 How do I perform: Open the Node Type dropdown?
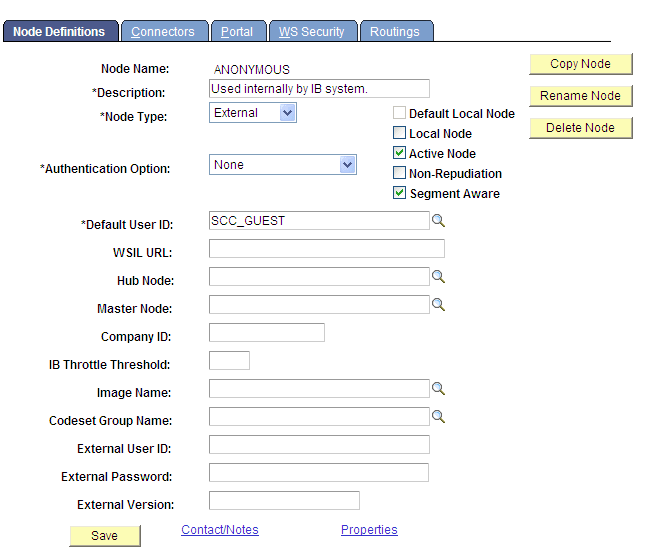tap(253, 113)
